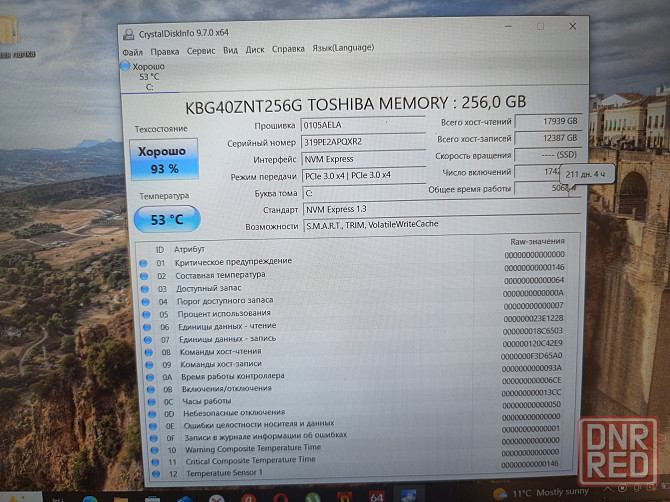Viewport: 670px width, 502px height.
Task: Click the CrystalDiskInfo title bar app icon
Action: 127,33
